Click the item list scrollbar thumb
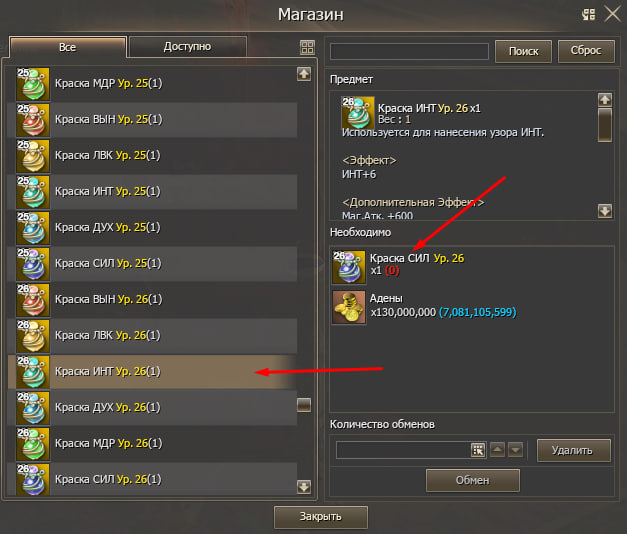 [x=304, y=405]
